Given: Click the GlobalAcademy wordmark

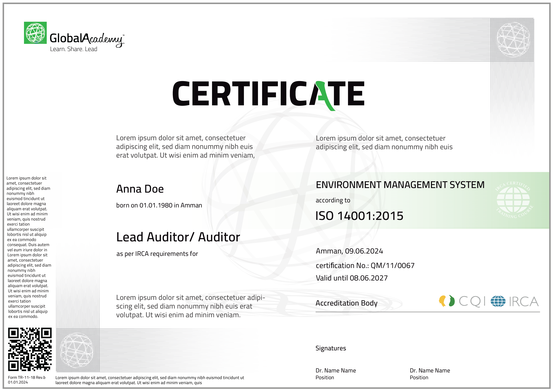Looking at the screenshot, I should pyautogui.click(x=87, y=40).
